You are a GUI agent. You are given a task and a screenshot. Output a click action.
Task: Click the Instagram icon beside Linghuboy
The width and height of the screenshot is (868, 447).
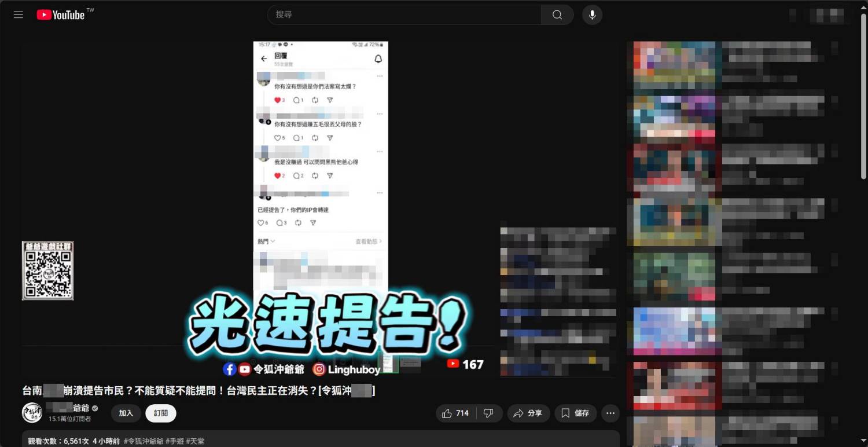(x=319, y=369)
